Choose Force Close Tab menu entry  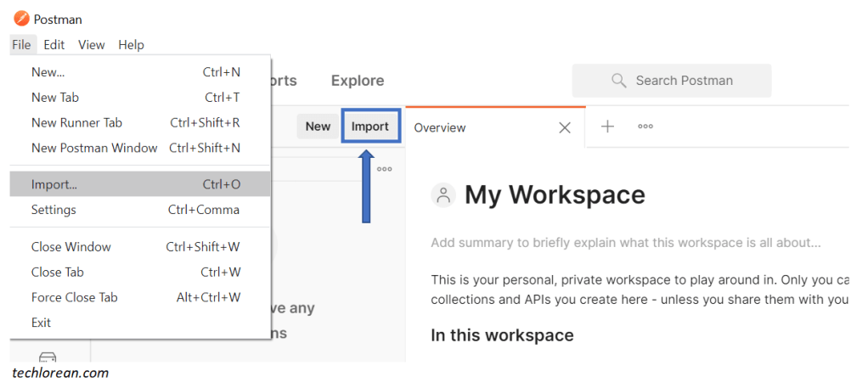[140, 297]
